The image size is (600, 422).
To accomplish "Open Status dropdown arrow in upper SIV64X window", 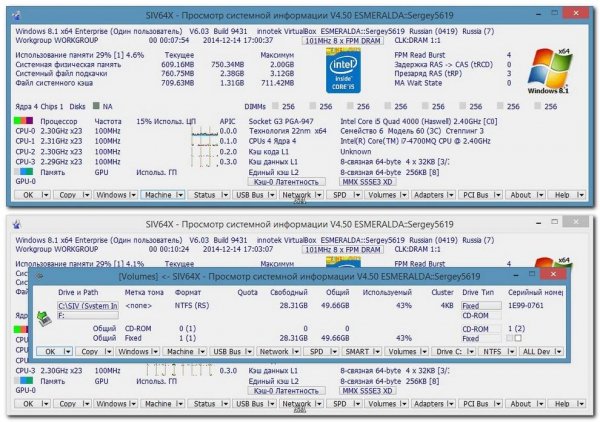I will [x=225, y=195].
